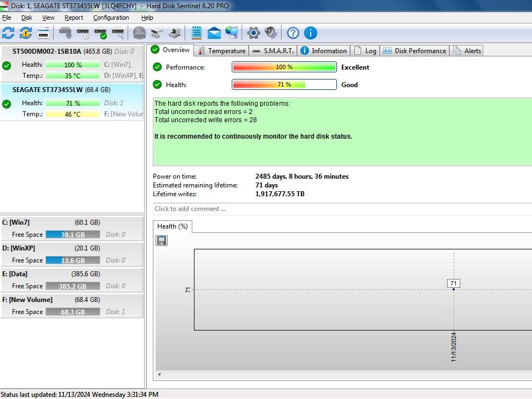The height and width of the screenshot is (399, 532).
Task: Open the Configuration gear icon
Action: point(253,33)
